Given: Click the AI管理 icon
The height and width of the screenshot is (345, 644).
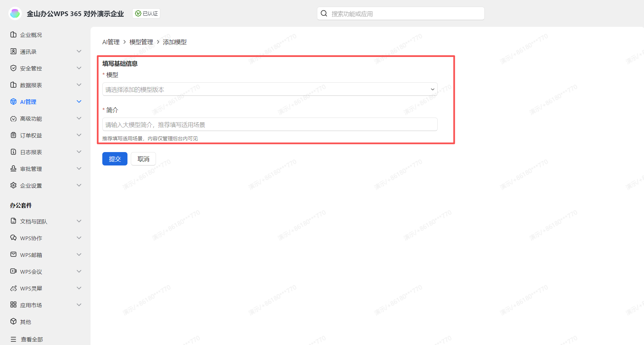Looking at the screenshot, I should [13, 101].
